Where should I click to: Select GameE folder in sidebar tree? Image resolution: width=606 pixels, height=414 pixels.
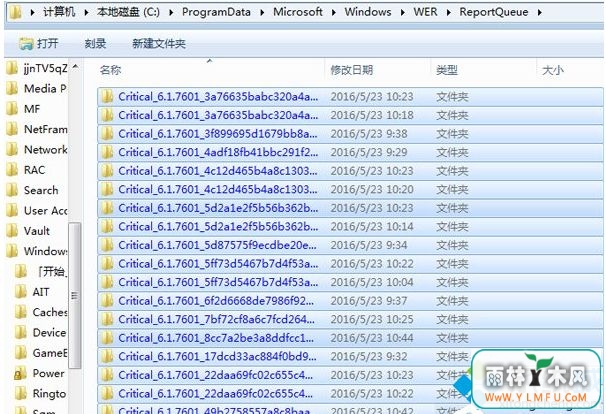tap(50, 353)
